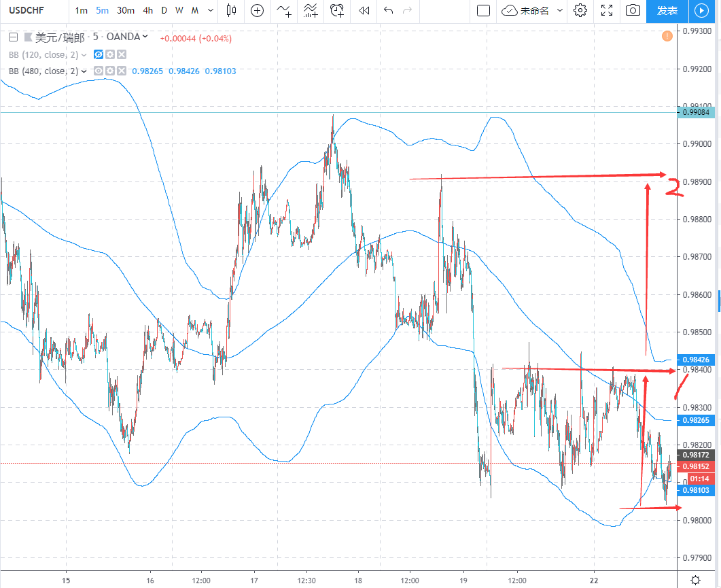Screen dimensions: 721x588
Task: Remove the BB (120, close, 2) indicator
Action: [122, 55]
